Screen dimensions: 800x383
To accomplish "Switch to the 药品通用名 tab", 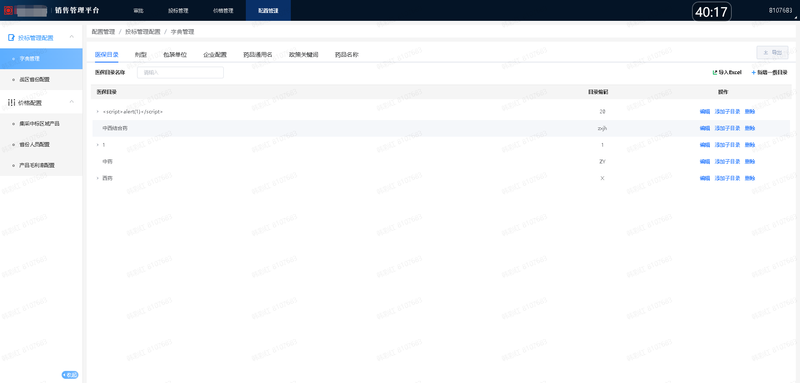I will pyautogui.click(x=258, y=54).
